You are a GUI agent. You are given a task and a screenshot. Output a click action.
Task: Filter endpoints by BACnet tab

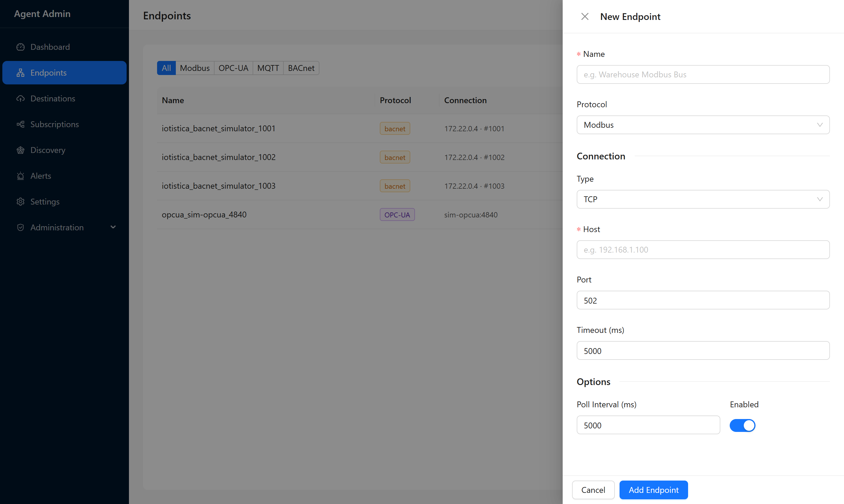(x=301, y=68)
